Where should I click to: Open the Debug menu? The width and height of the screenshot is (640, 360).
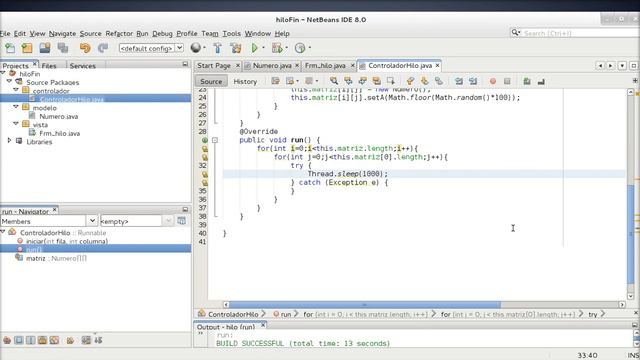(x=162, y=33)
